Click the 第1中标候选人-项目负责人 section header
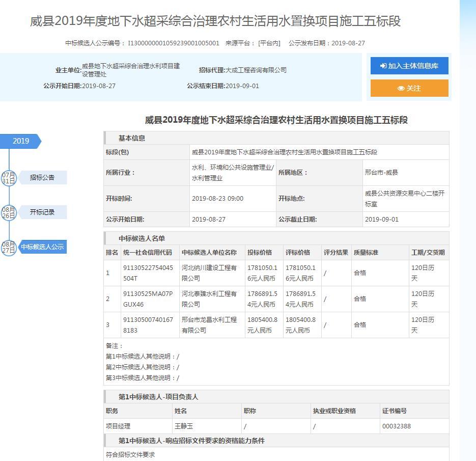This screenshot has width=476, height=461. tap(158, 397)
